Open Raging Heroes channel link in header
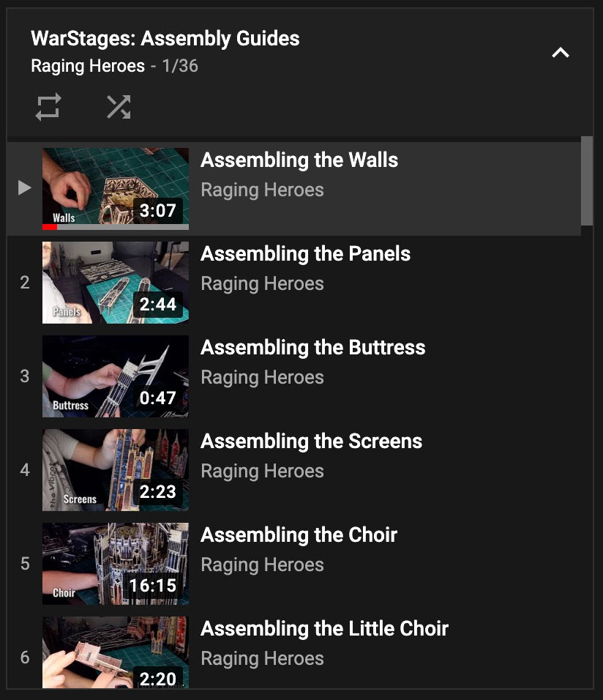The image size is (603, 700). pyautogui.click(x=88, y=66)
